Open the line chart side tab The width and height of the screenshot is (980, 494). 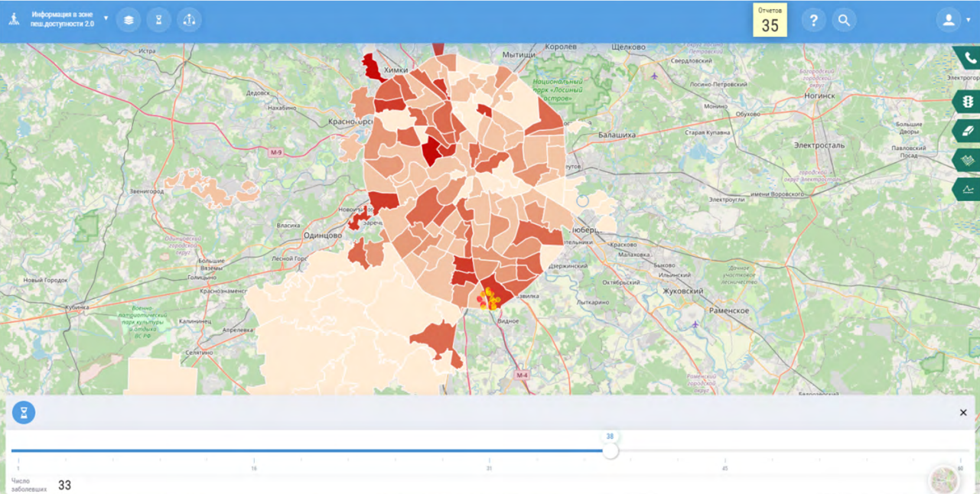tap(968, 189)
